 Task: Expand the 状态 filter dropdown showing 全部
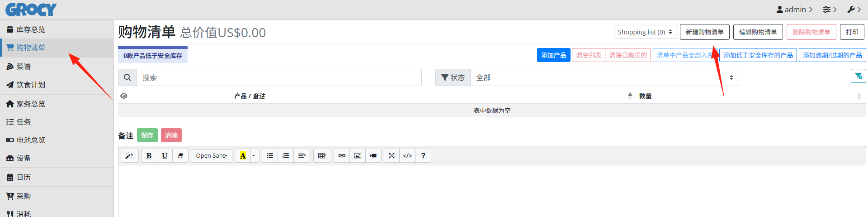[x=604, y=77]
